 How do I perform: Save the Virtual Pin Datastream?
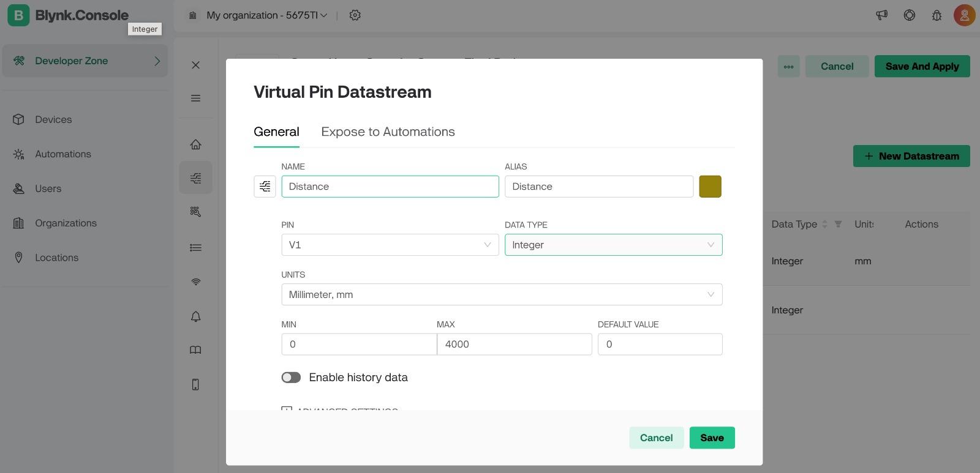click(x=712, y=438)
